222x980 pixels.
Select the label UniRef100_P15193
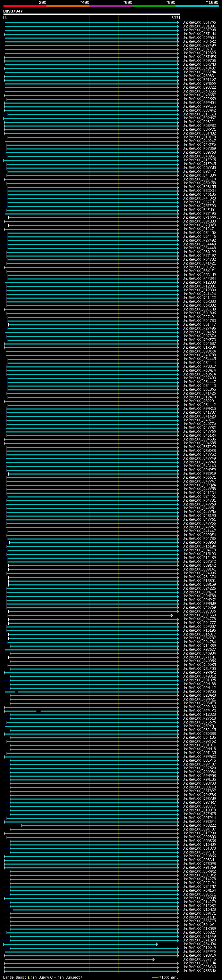pos(199,554)
